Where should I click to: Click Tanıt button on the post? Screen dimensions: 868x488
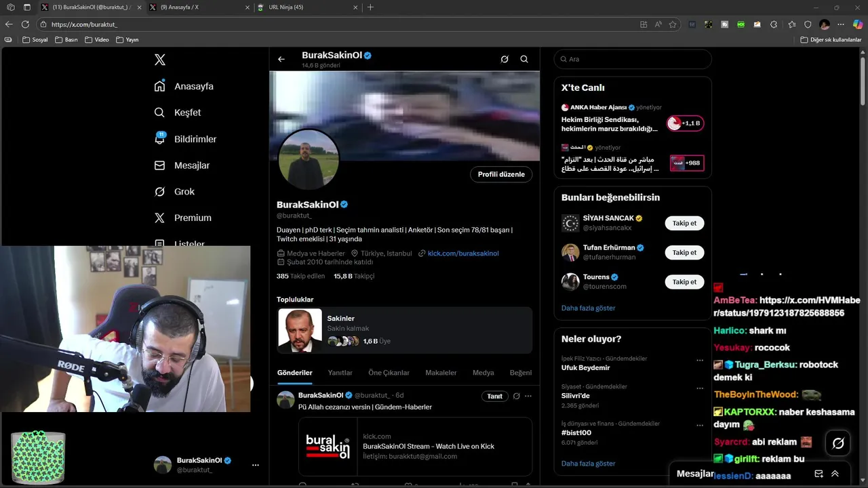(495, 396)
